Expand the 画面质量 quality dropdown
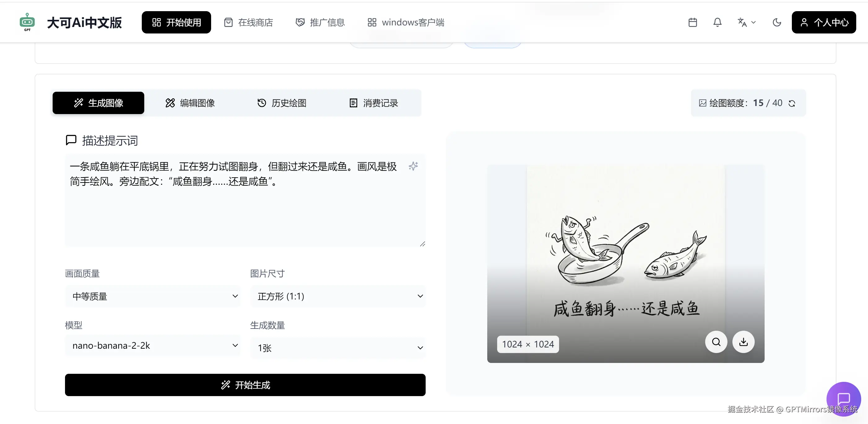This screenshot has height=424, width=868. pos(153,296)
